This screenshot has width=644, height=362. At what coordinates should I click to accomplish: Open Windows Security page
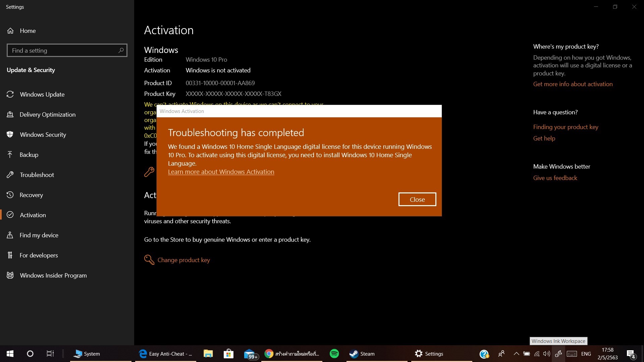(x=67, y=135)
